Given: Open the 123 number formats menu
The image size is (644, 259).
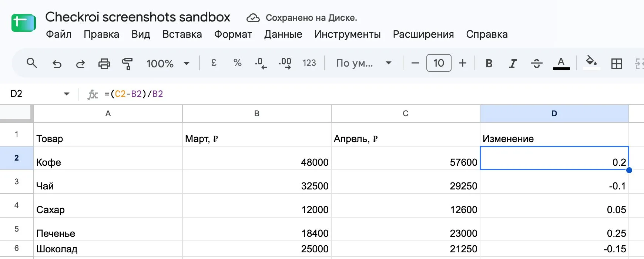Looking at the screenshot, I should (309, 63).
